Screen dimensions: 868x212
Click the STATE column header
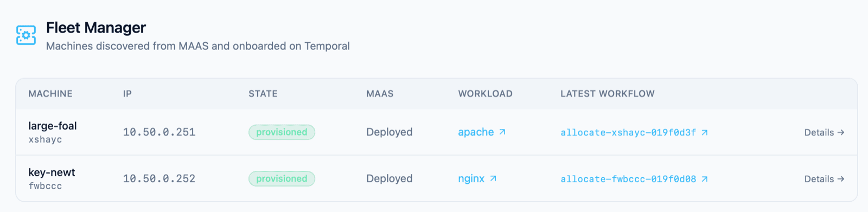point(263,94)
